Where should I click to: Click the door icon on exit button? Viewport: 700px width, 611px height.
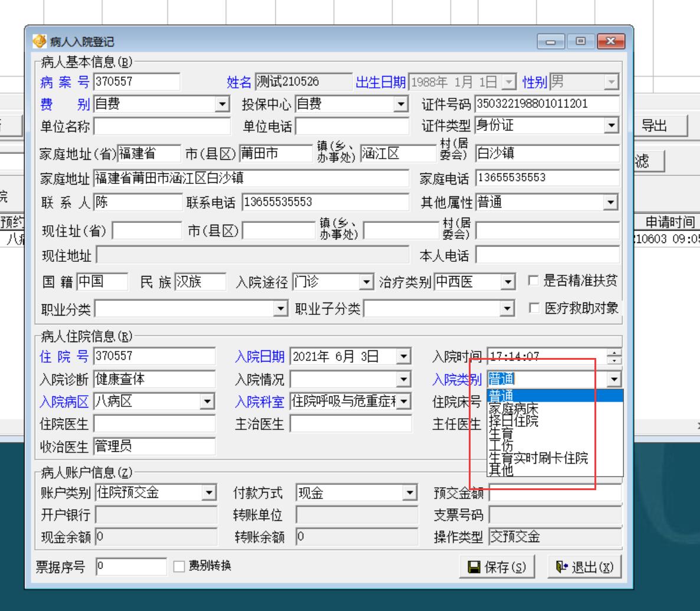point(561,567)
